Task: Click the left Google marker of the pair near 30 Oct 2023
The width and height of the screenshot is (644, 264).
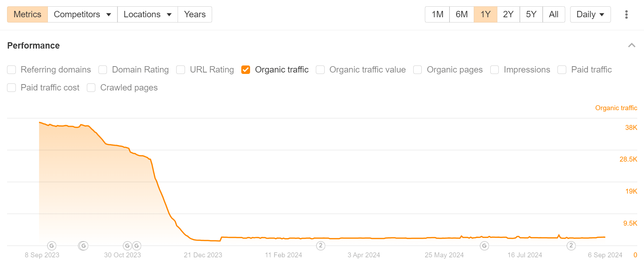Action: point(127,246)
